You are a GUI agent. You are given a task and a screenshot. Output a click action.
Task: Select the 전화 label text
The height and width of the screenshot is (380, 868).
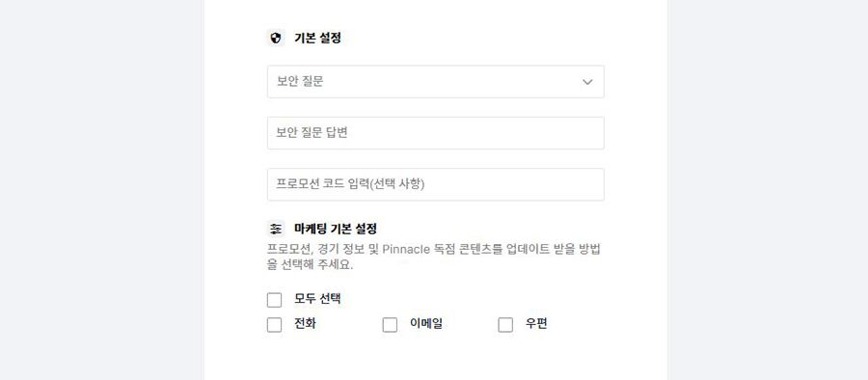click(x=305, y=324)
